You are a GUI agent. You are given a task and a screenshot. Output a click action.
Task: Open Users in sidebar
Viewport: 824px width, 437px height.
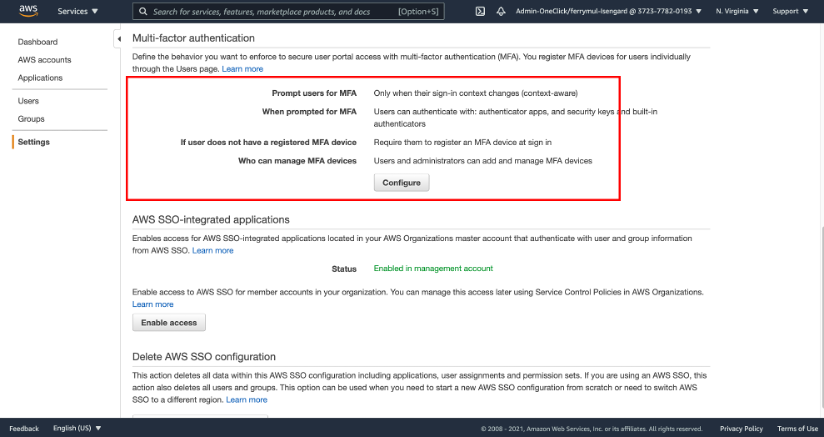pos(28,101)
